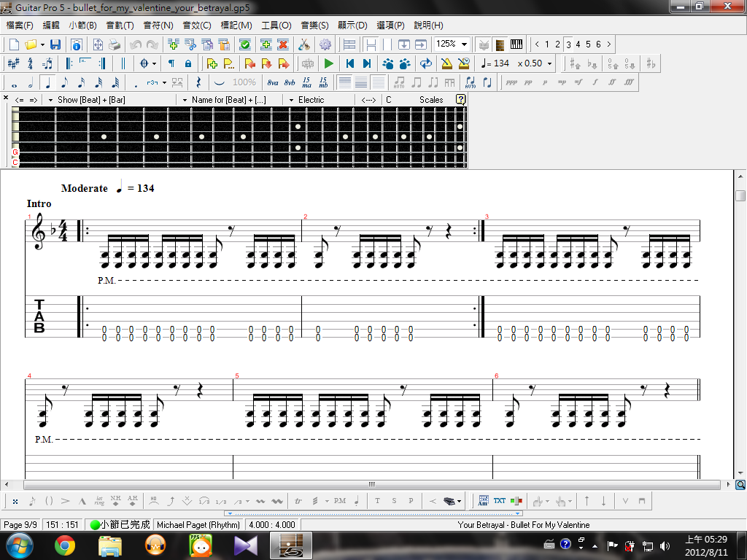Create a new file with the blank-page icon
This screenshot has width=747, height=560.
(14, 44)
